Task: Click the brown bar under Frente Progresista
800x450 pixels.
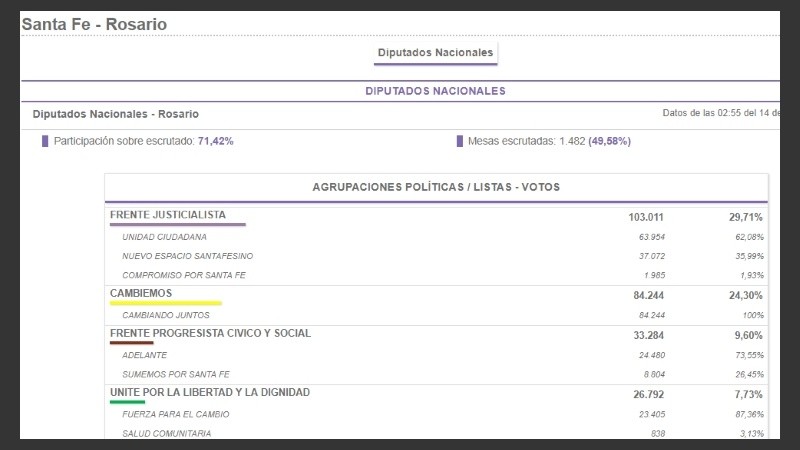Action: 132,343
